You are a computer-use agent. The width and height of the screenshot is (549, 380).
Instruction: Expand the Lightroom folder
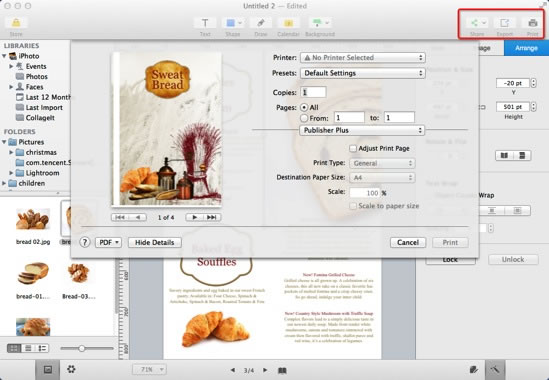[x=11, y=173]
